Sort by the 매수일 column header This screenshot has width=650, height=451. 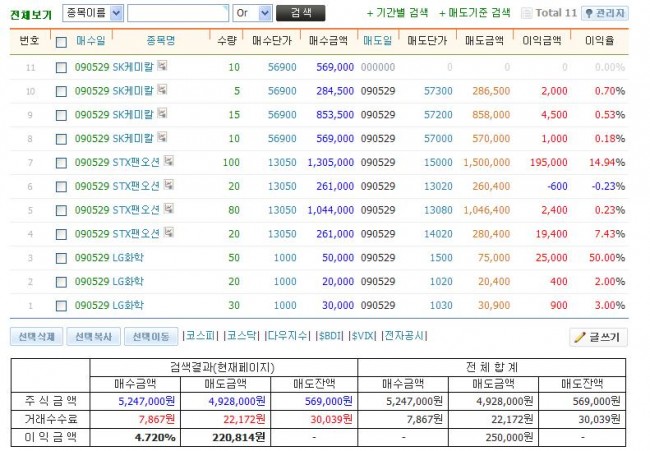pyautogui.click(x=89, y=42)
